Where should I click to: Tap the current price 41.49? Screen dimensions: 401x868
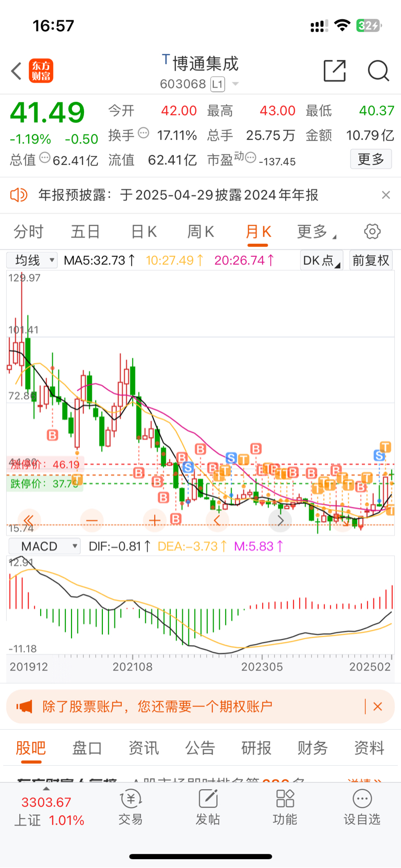(48, 112)
